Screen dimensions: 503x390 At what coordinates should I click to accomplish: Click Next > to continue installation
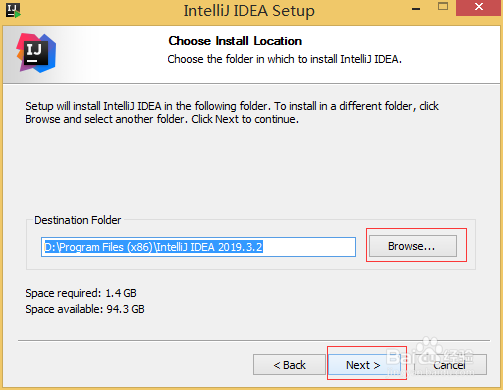click(x=363, y=365)
